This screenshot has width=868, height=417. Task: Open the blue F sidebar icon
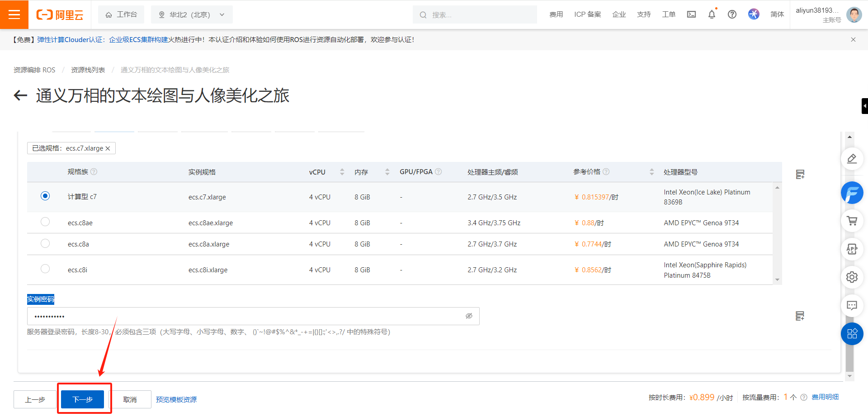coord(852,193)
